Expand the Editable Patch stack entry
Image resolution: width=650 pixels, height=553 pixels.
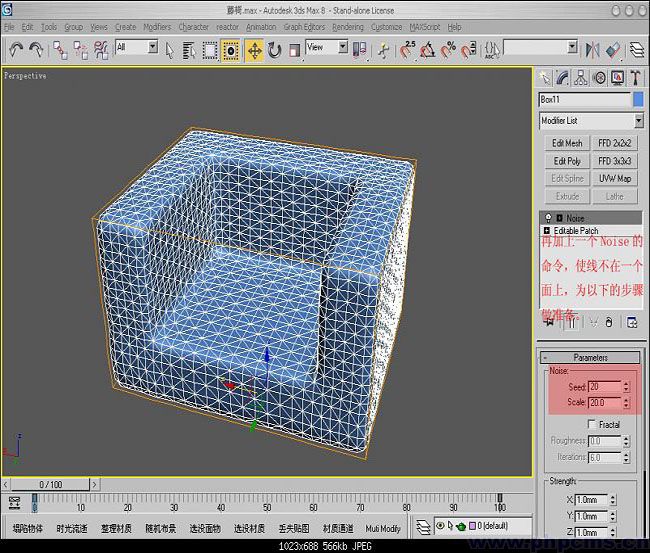(x=547, y=230)
